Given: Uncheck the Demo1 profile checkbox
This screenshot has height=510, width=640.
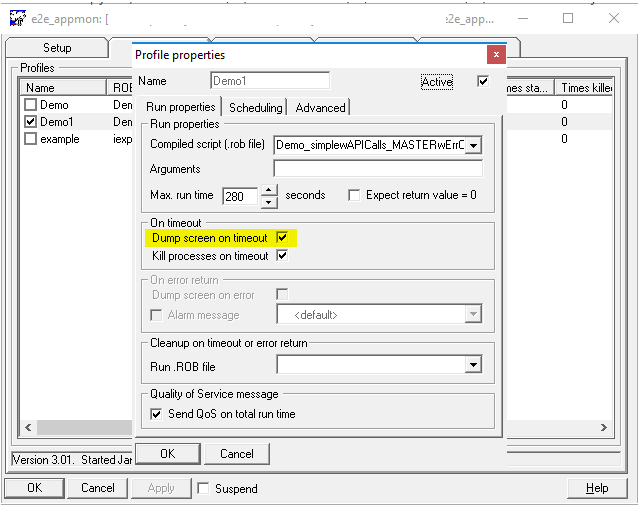Looking at the screenshot, I should click(x=31, y=122).
